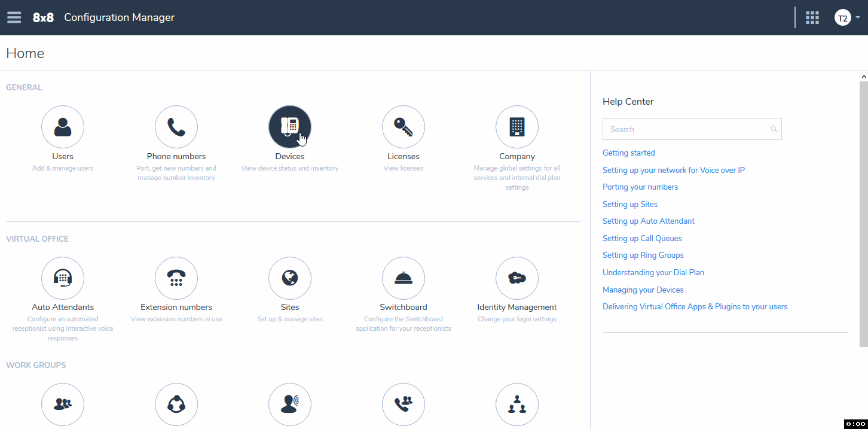This screenshot has height=429, width=868.
Task: Click 'View device status and inventory' text
Action: point(290,168)
